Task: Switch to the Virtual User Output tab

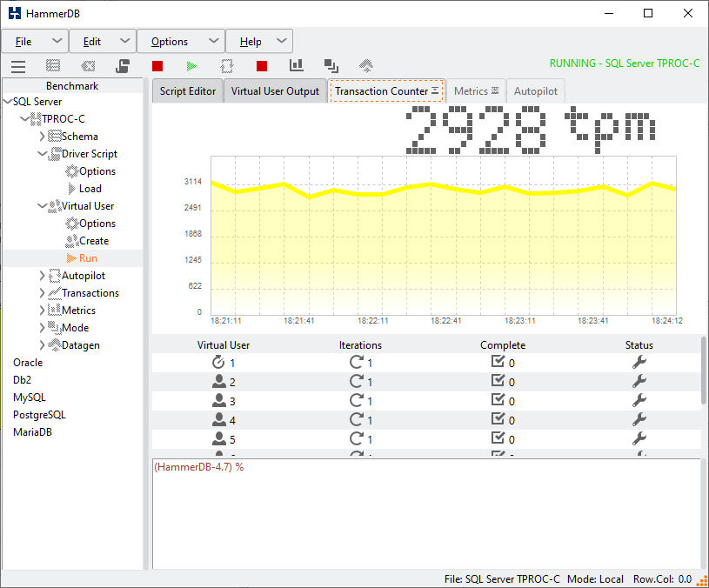Action: (x=275, y=90)
